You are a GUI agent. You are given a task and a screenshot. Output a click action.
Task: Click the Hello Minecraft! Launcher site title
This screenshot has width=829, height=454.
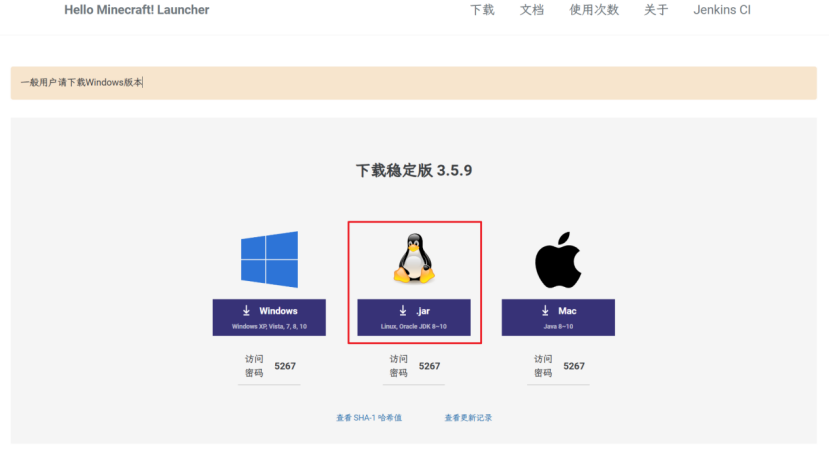coord(137,10)
